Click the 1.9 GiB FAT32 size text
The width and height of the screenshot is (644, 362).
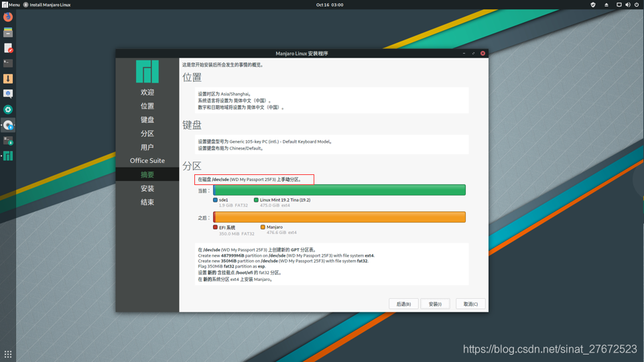[x=233, y=205]
